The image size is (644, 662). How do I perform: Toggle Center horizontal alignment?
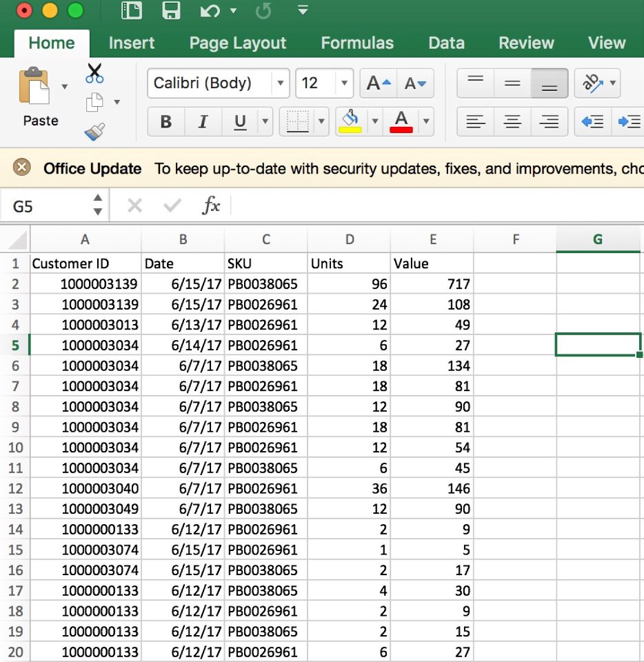[x=512, y=122]
